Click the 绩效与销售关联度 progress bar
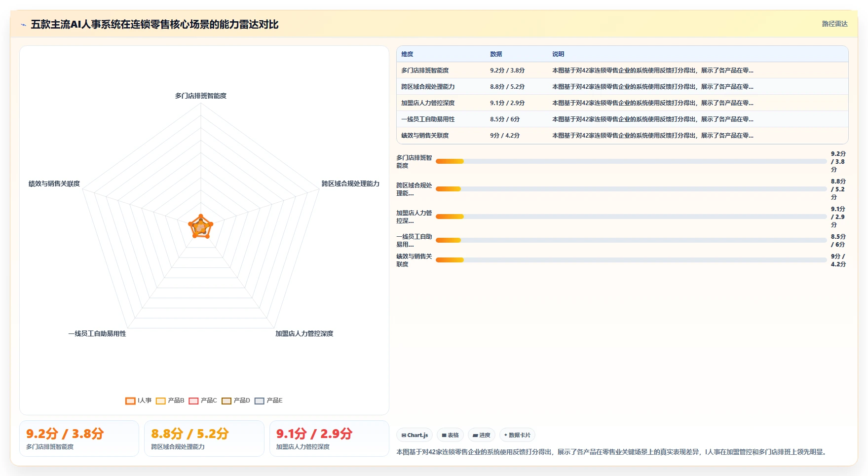This screenshot has width=868, height=476. tap(631, 260)
